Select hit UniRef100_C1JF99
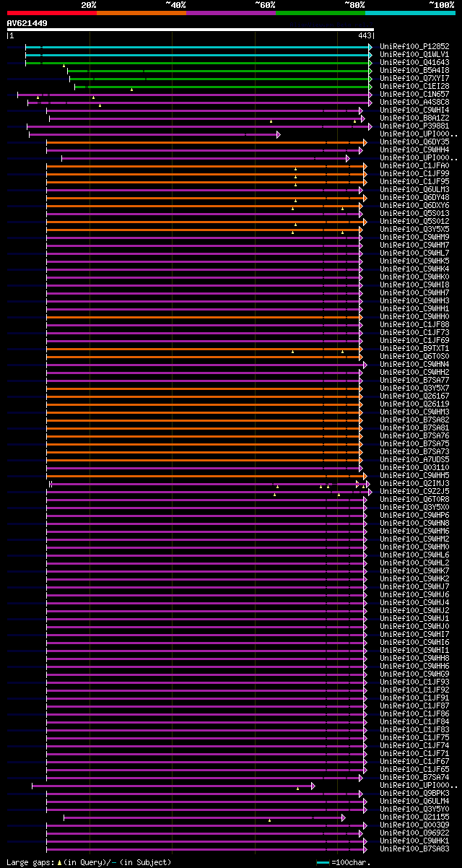 click(415, 173)
